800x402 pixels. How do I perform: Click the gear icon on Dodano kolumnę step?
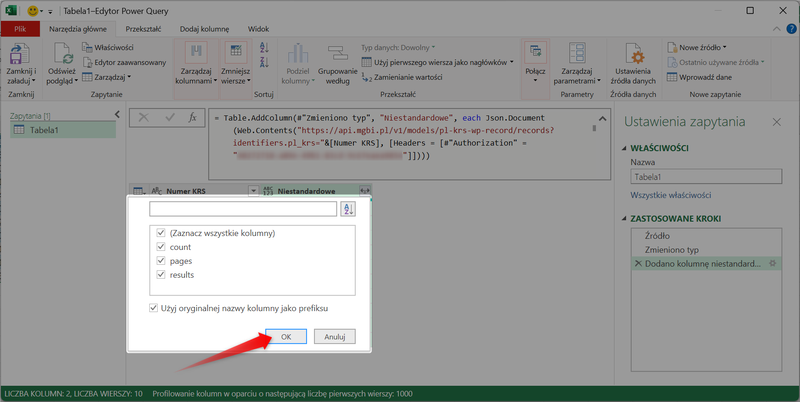pyautogui.click(x=772, y=264)
